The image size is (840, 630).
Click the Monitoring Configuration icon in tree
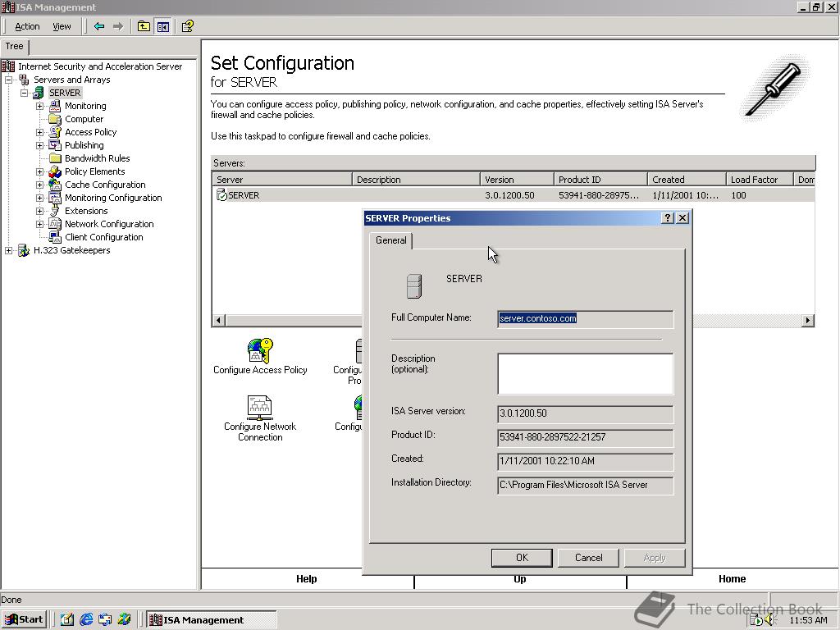pyautogui.click(x=55, y=198)
